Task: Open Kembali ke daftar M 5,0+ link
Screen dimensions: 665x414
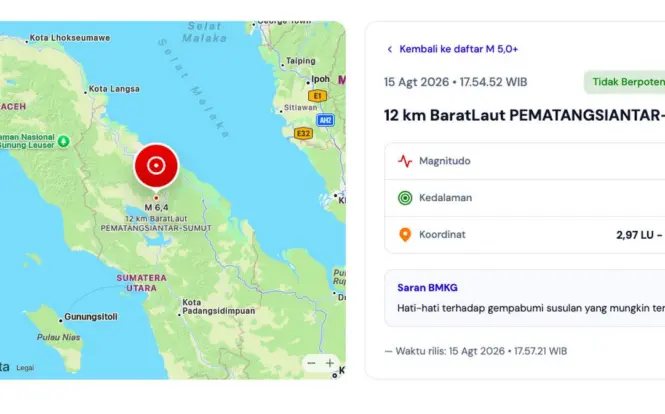Action: (x=458, y=49)
